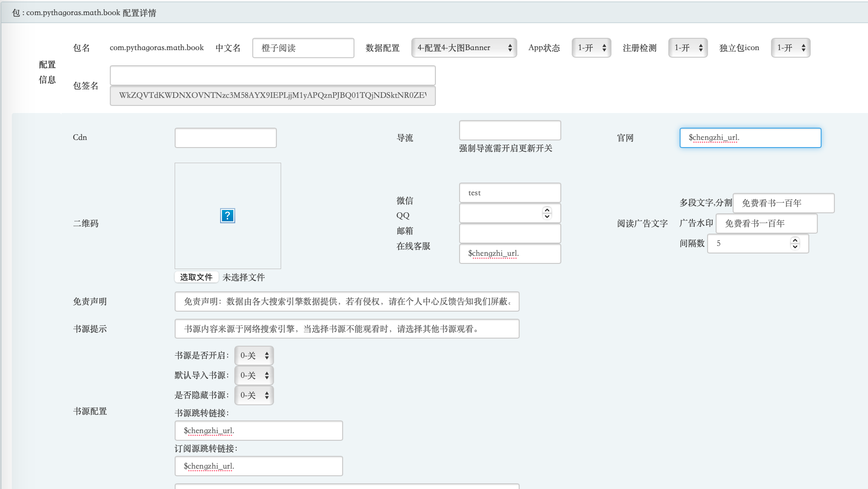Click the broken QR code image placeholder
The image size is (868, 489).
point(228,216)
